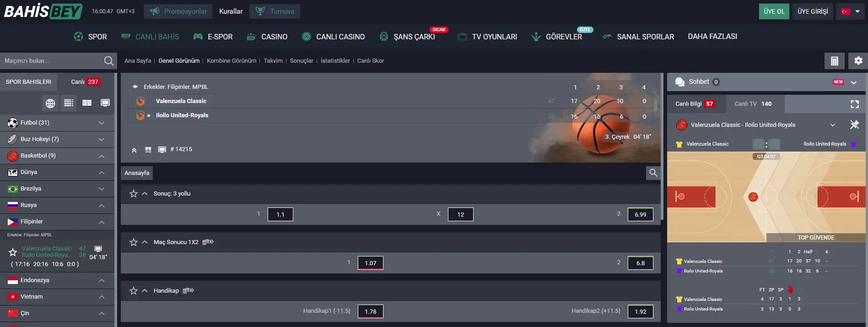Collapse the Sonuç: 3 yollu market

click(145, 193)
